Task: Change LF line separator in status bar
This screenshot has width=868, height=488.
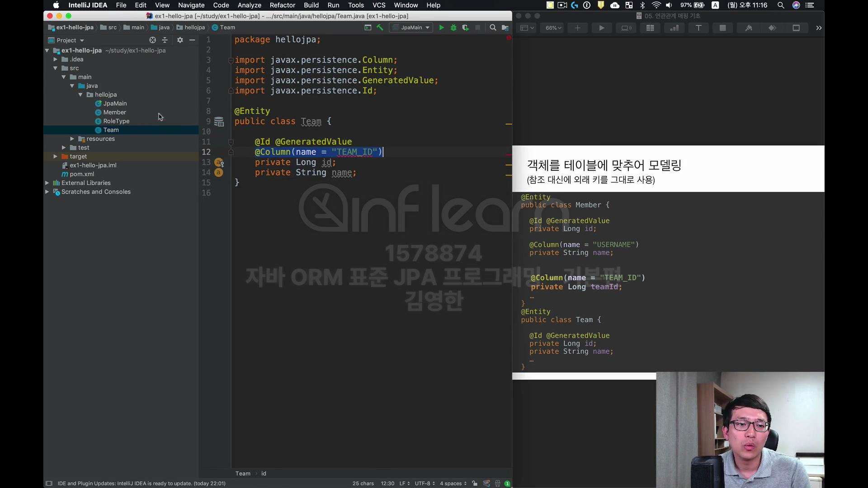Action: [x=405, y=483]
